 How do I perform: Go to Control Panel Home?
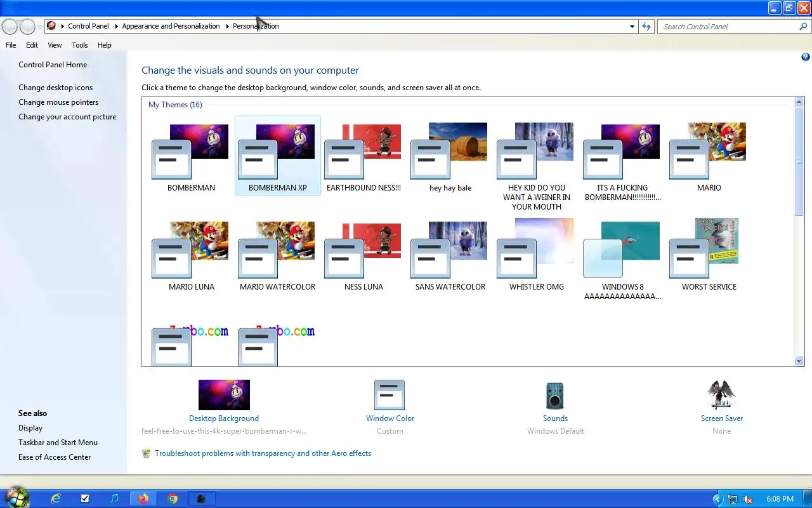53,65
